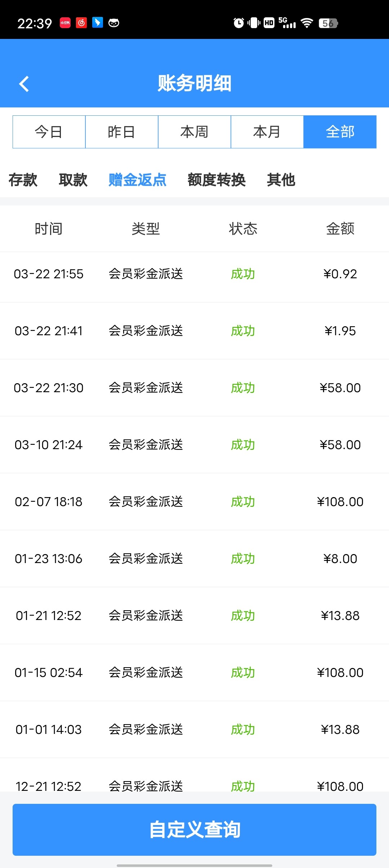The image size is (389, 868).
Task: Tap the 5G signal strength icon
Action: point(287,23)
